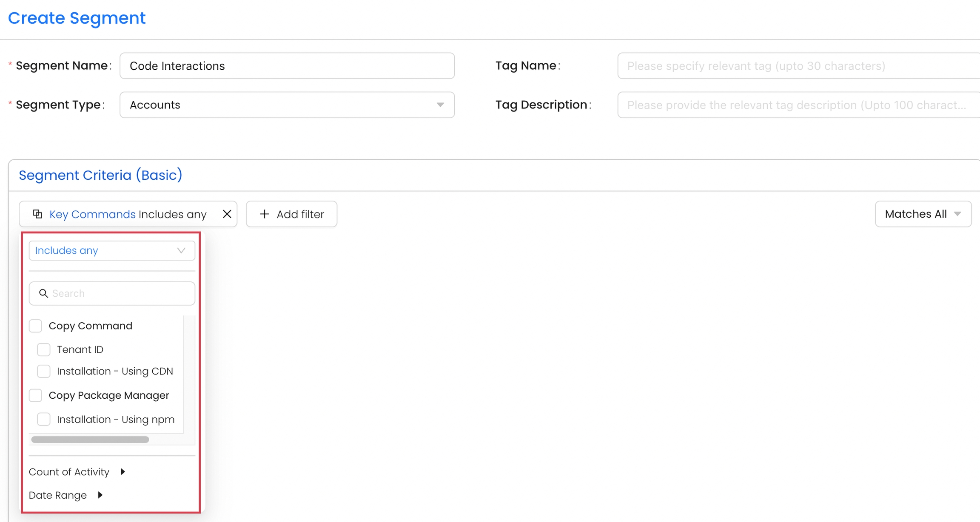Check the Tenant ID checkbox

44,349
